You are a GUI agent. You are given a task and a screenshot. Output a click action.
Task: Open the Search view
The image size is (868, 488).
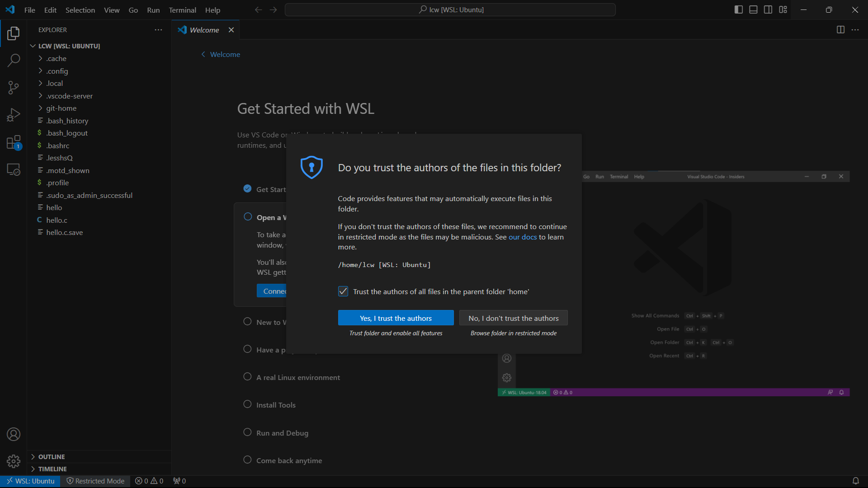click(14, 60)
